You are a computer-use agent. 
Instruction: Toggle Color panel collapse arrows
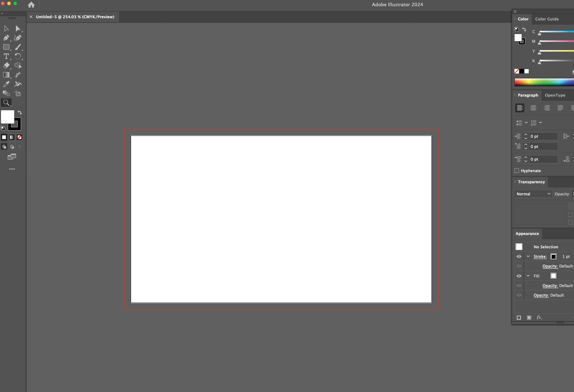click(515, 19)
